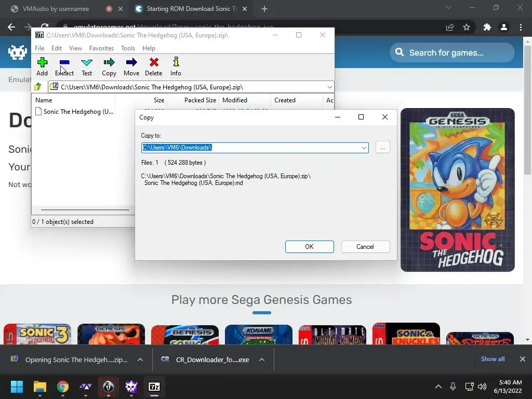
Task: Open the File menu in 7-Zip
Action: 39,48
